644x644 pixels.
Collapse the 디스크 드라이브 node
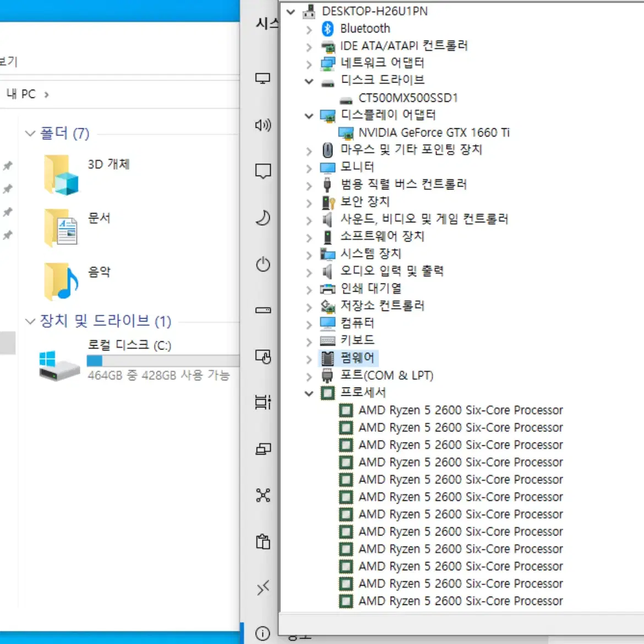point(309,81)
